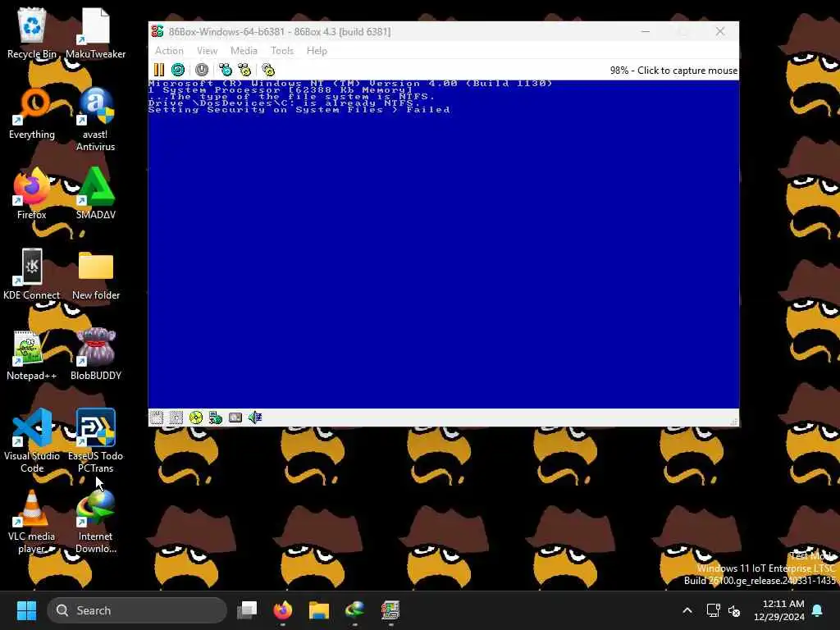
Task: Click the ACPI power button icon
Action: click(202, 70)
